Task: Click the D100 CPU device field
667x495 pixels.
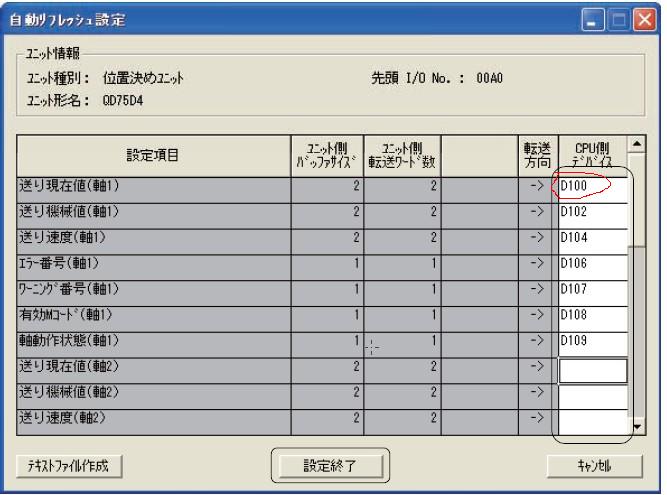Action: click(x=592, y=186)
